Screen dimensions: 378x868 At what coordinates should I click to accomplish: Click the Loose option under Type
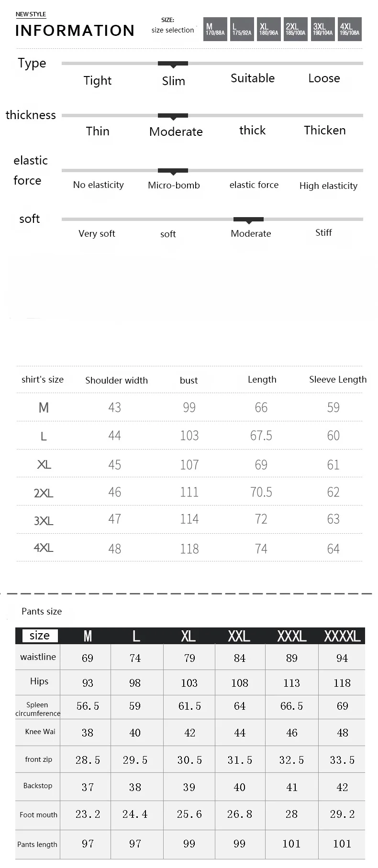click(x=324, y=78)
